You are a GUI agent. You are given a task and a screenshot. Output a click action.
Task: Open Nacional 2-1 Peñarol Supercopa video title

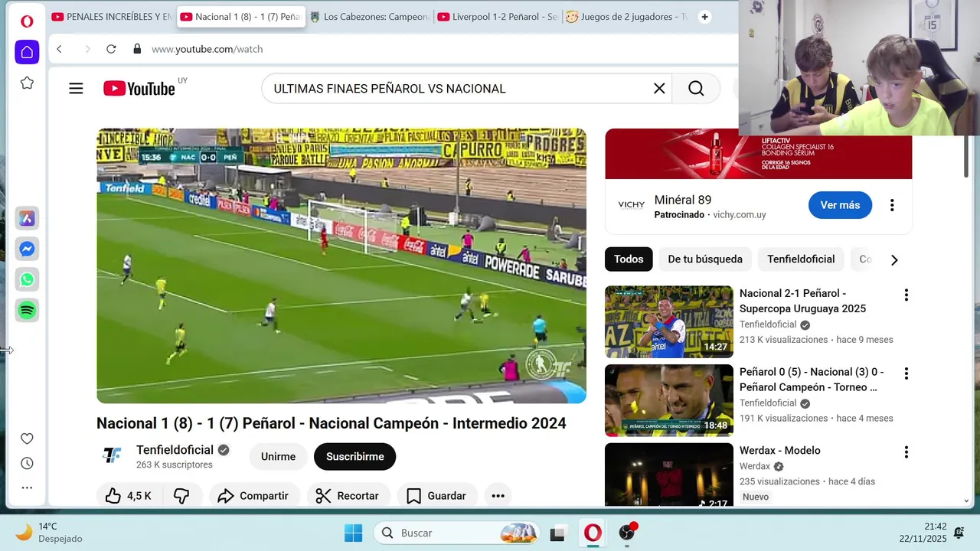(x=802, y=301)
